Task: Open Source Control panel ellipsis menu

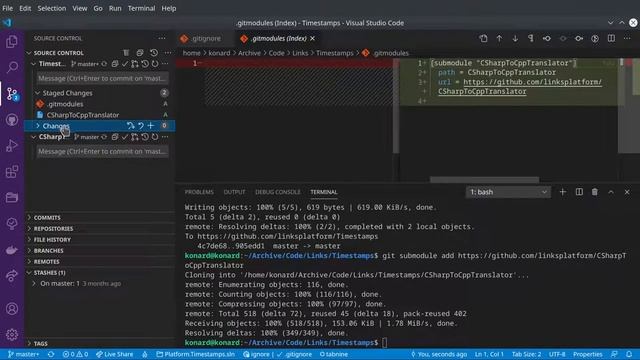Action: pyautogui.click(x=162, y=38)
